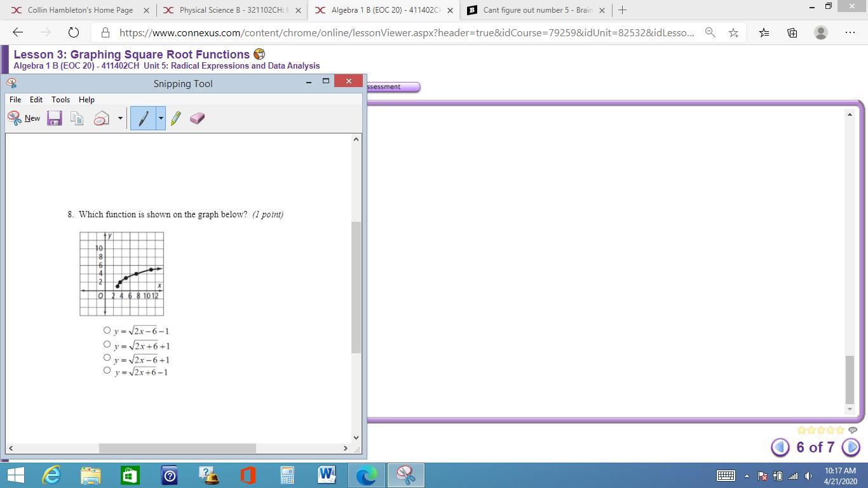
Task: Open the Snipping Tool Help menu
Action: [x=86, y=100]
